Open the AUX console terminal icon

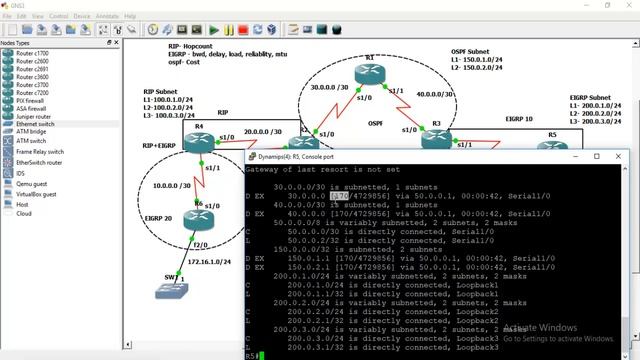coord(197,30)
